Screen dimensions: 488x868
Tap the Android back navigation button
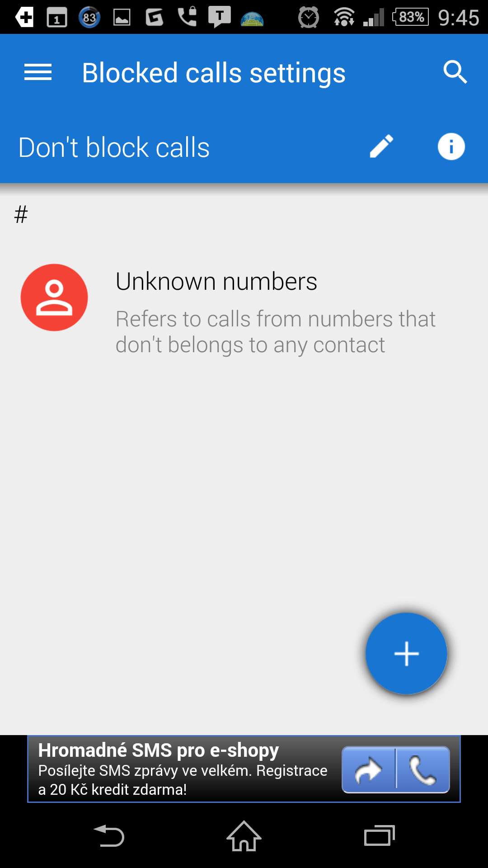tap(109, 836)
